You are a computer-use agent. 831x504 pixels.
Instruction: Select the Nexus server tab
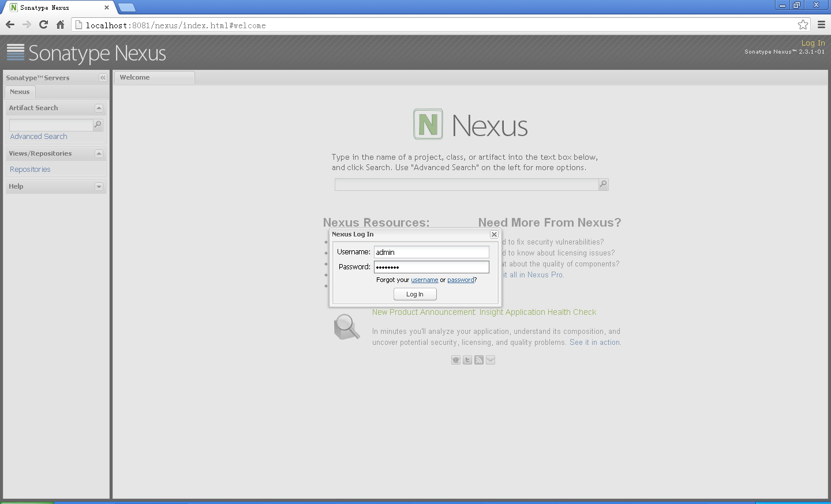[x=20, y=92]
